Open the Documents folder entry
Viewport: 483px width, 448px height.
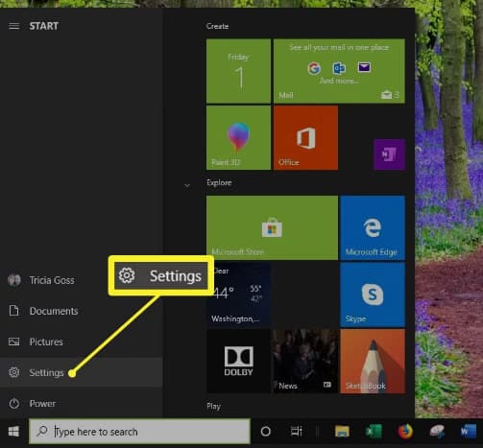point(82,311)
